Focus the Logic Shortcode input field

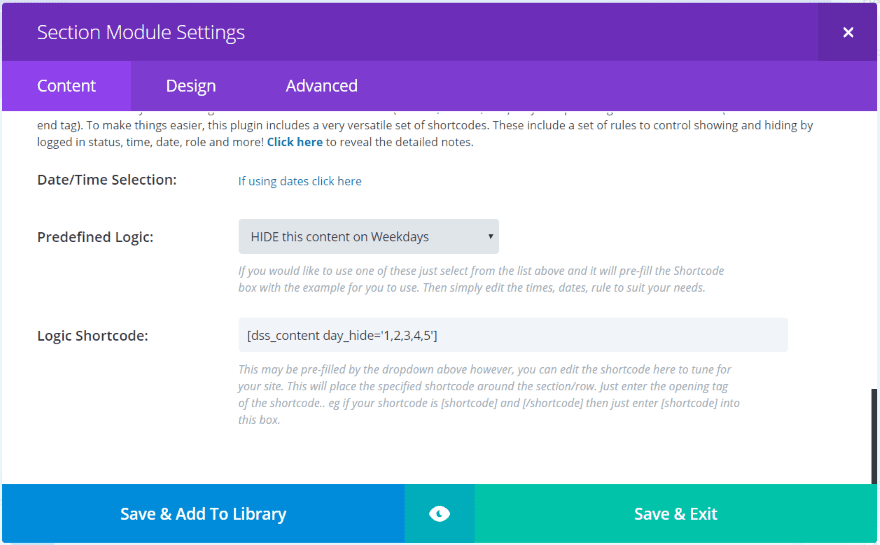tap(512, 335)
